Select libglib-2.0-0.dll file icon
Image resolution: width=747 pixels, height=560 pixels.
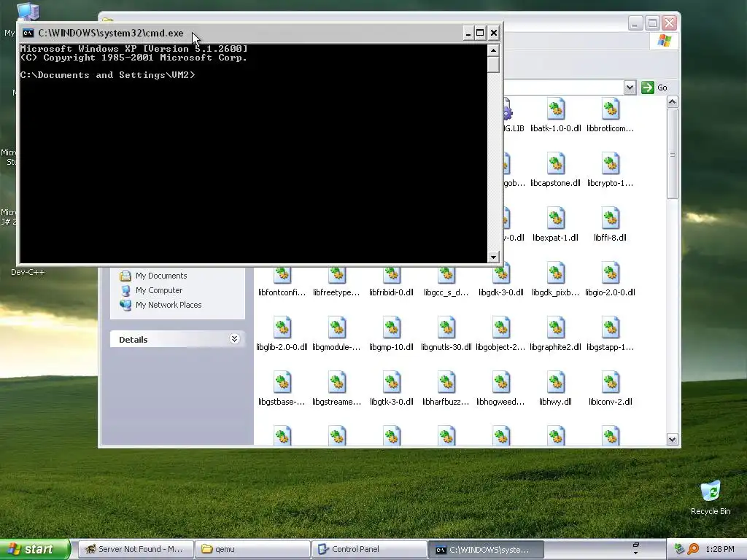click(x=282, y=328)
